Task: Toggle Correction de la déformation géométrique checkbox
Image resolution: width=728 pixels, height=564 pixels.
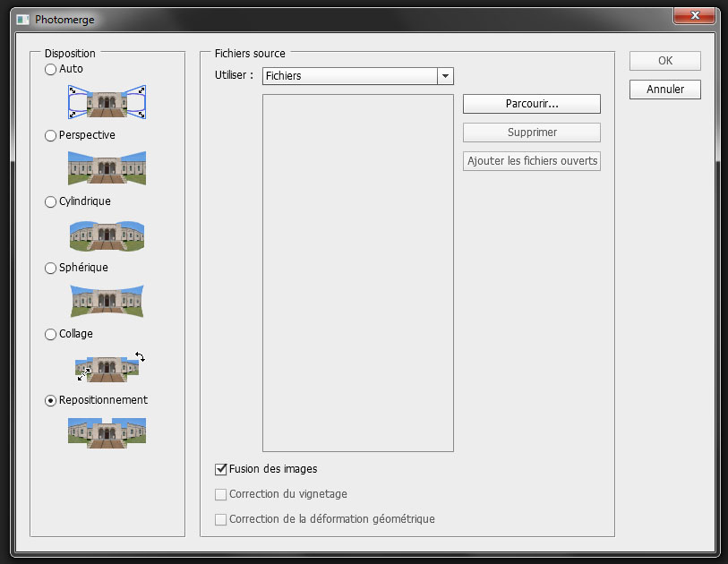Action: pyautogui.click(x=220, y=519)
